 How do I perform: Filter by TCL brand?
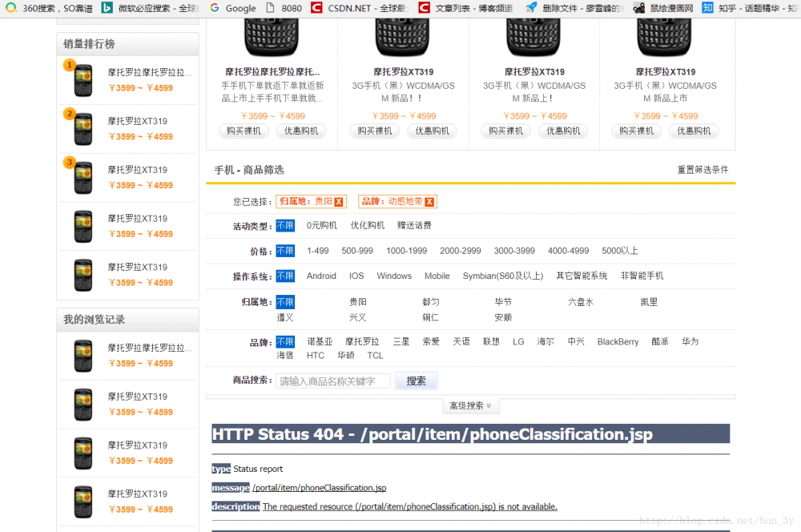pyautogui.click(x=375, y=356)
